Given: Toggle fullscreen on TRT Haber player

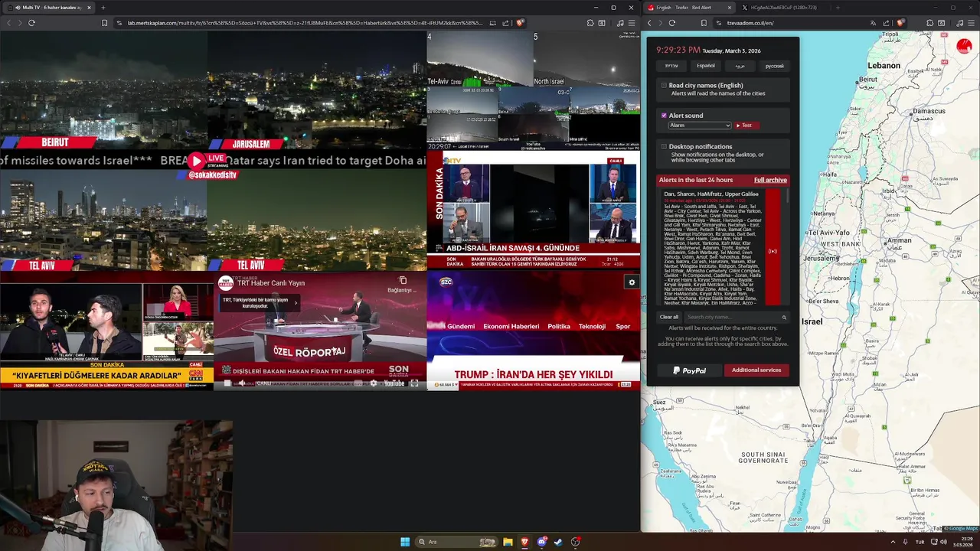Looking at the screenshot, I should pos(414,383).
